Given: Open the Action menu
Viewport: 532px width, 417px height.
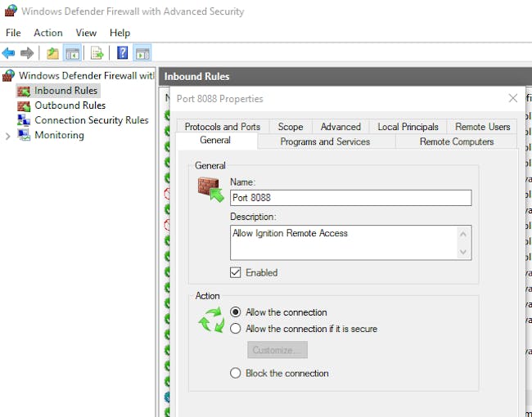Looking at the screenshot, I should 47,33.
